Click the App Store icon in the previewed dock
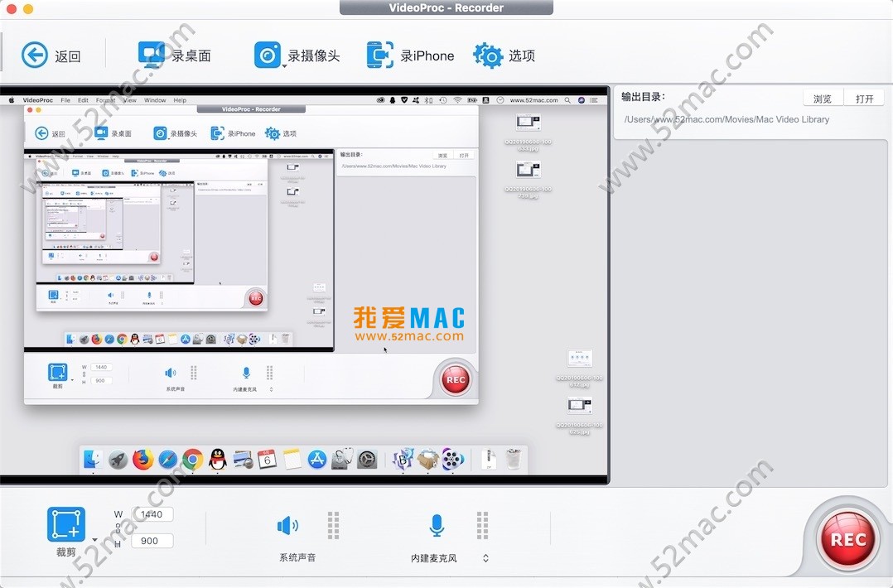The height and width of the screenshot is (588, 893). (x=317, y=459)
